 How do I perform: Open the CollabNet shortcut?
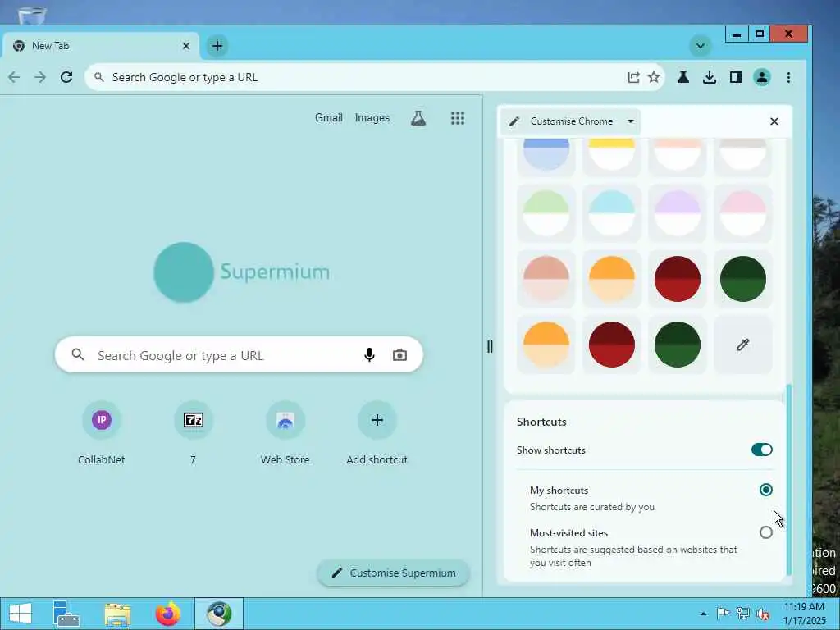pyautogui.click(x=101, y=433)
